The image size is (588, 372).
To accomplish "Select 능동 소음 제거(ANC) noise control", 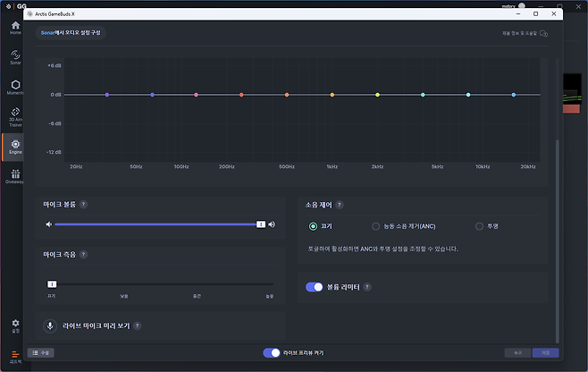I will point(375,226).
